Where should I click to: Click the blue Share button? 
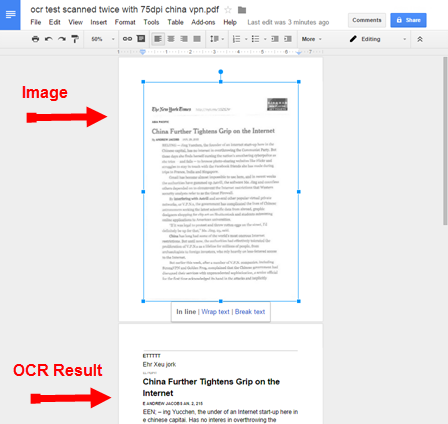click(x=408, y=20)
